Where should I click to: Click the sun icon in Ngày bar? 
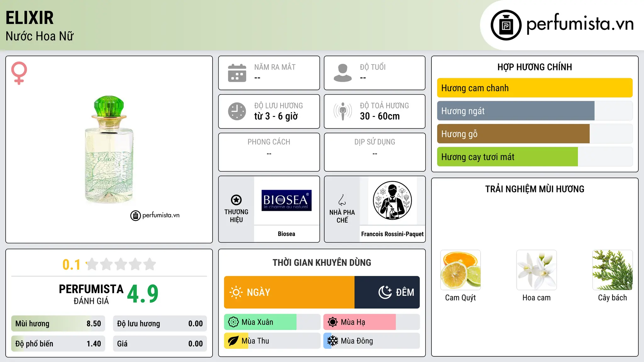236,292
